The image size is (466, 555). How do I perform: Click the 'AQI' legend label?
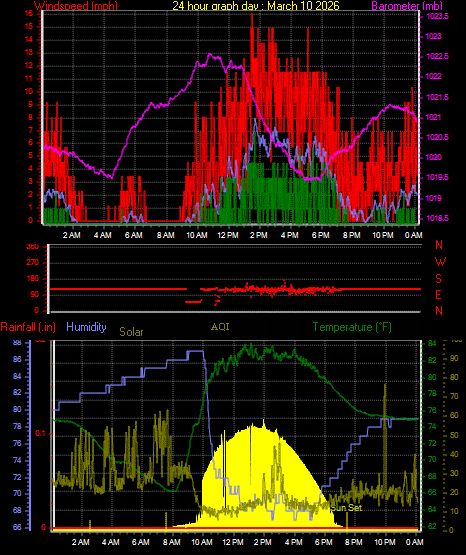tap(220, 327)
